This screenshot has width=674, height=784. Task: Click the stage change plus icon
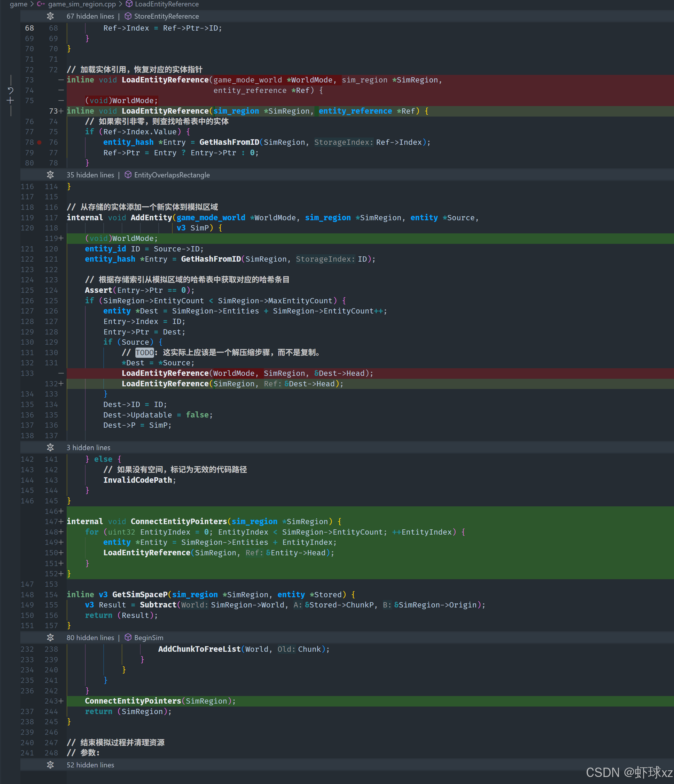[x=10, y=101]
